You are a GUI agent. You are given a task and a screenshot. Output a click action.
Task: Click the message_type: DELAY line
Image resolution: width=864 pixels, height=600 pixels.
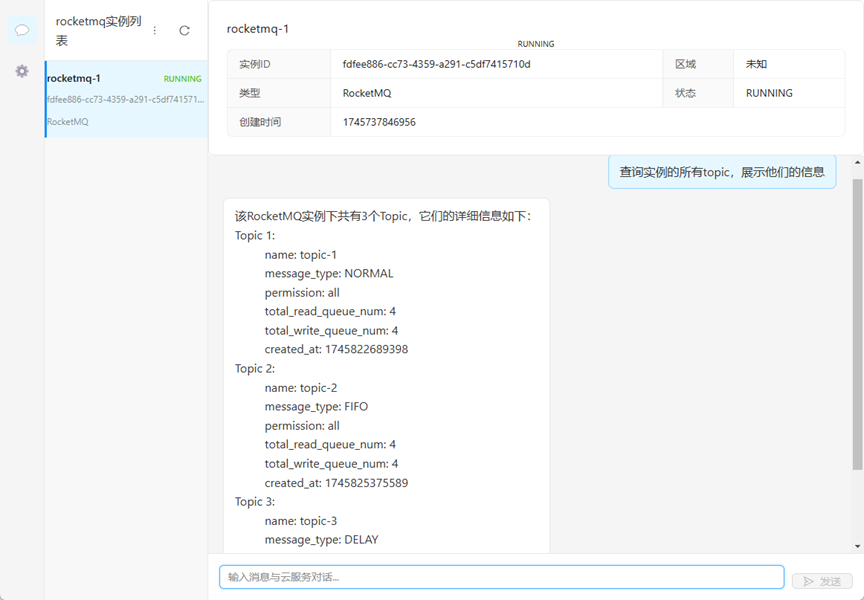coord(321,540)
